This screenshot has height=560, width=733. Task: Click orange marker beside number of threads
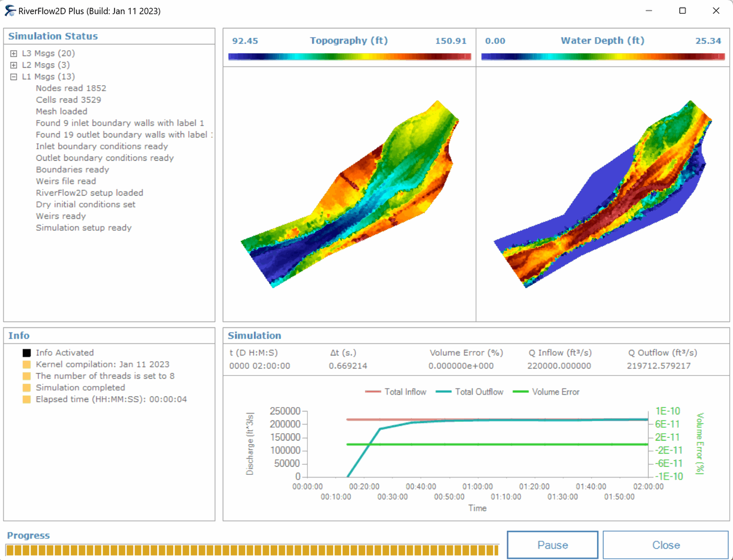click(x=27, y=376)
